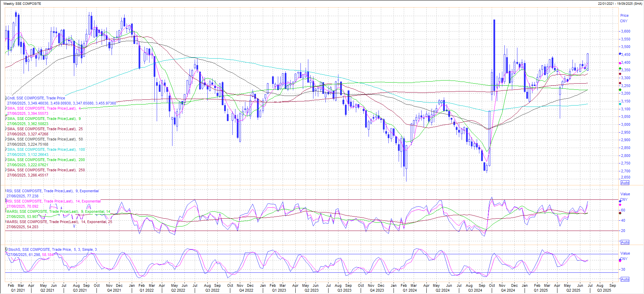The height and width of the screenshot is (294, 644).
Task: Click the 'Sep' month label at the timeline end
Action: tap(613, 285)
